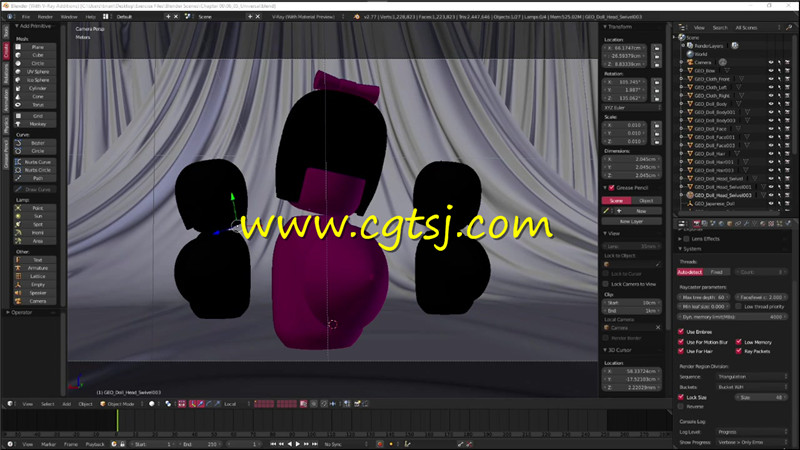
Task: Add an Ico Sphere mesh
Action: [x=35, y=80]
